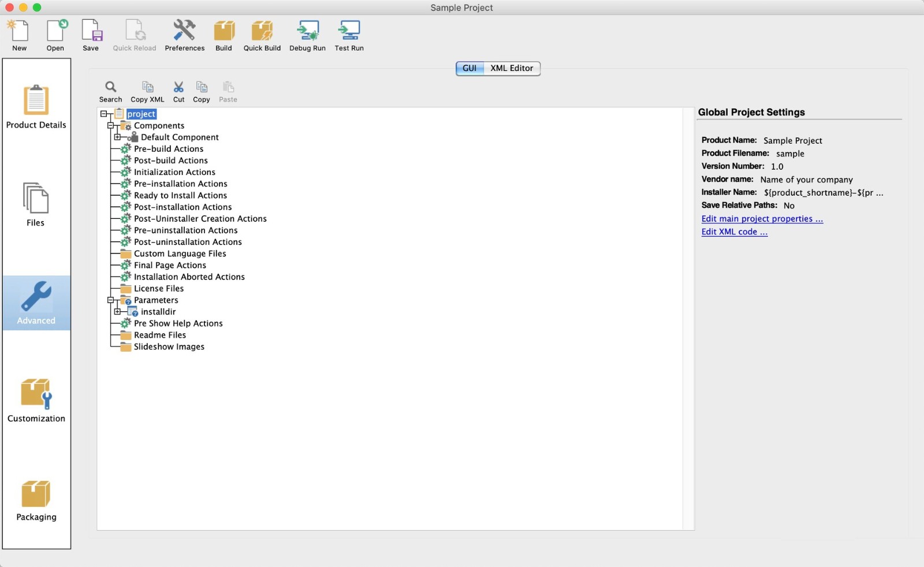924x567 pixels.
Task: Switch to the XML Editor tab
Action: pos(512,68)
